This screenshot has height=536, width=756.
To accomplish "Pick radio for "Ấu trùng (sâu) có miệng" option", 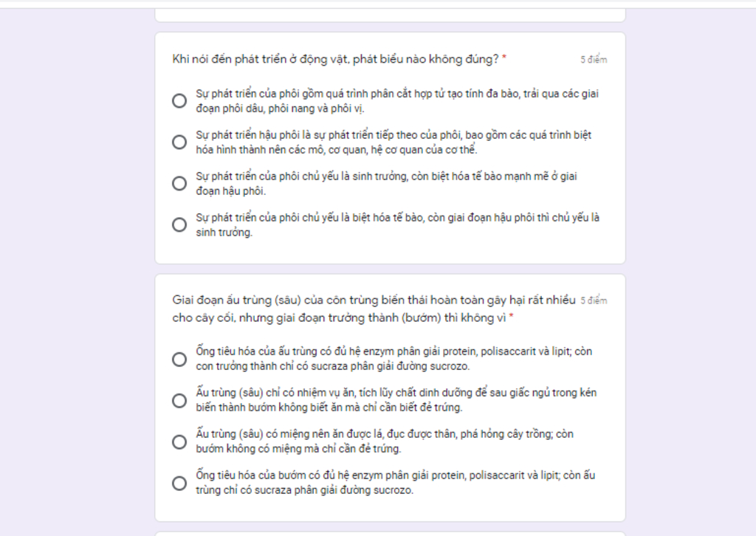I will pyautogui.click(x=179, y=442).
